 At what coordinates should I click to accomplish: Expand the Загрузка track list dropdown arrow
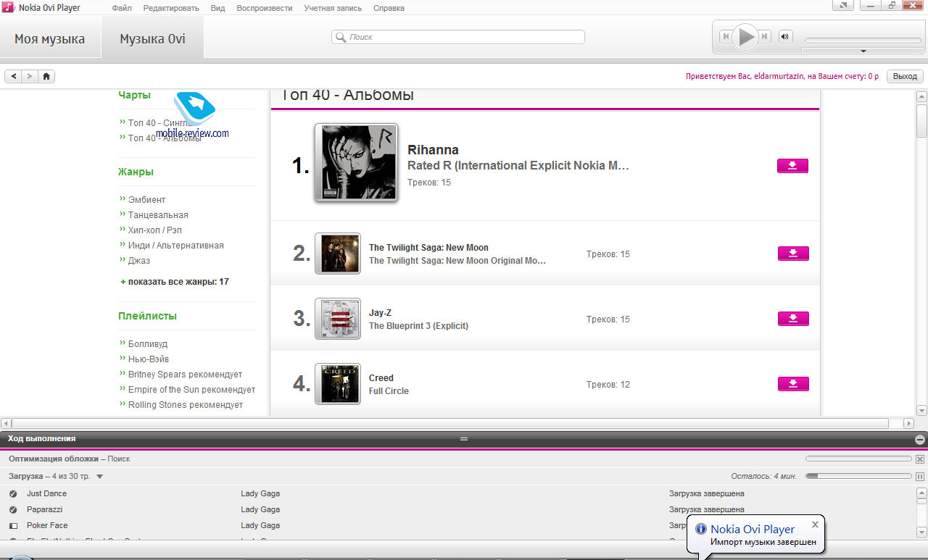(x=99, y=477)
